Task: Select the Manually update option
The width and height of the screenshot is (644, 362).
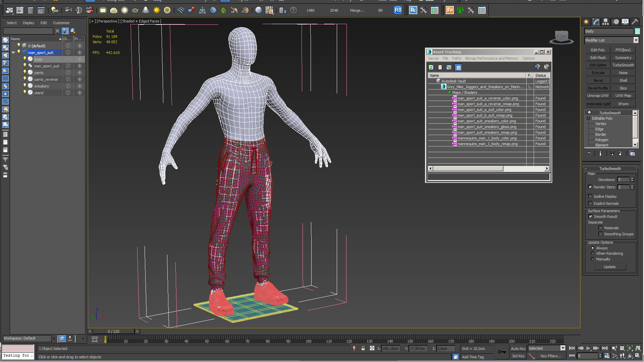Action: [x=592, y=259]
